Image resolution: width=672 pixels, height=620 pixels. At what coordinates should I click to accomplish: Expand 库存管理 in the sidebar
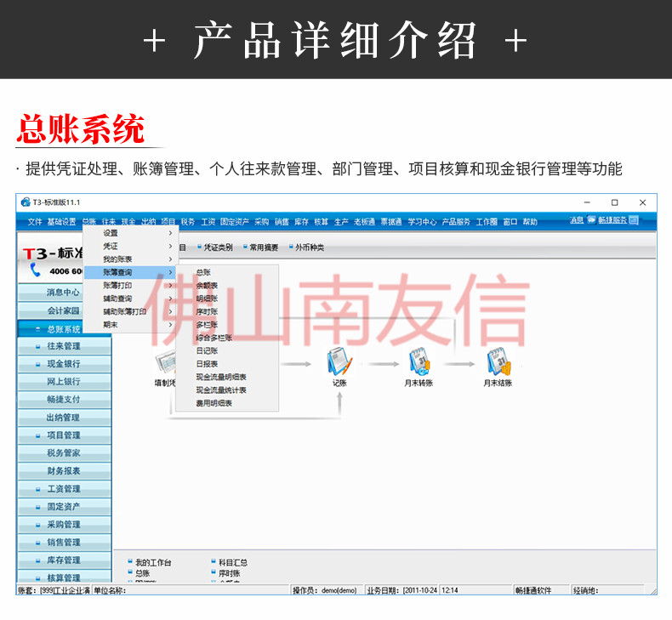tap(65, 560)
